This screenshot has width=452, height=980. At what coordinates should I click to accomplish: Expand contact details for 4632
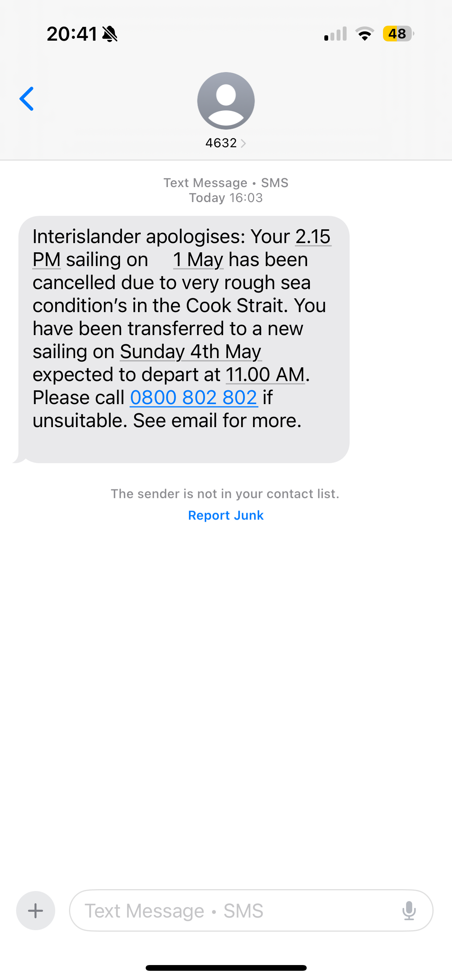[x=226, y=143]
